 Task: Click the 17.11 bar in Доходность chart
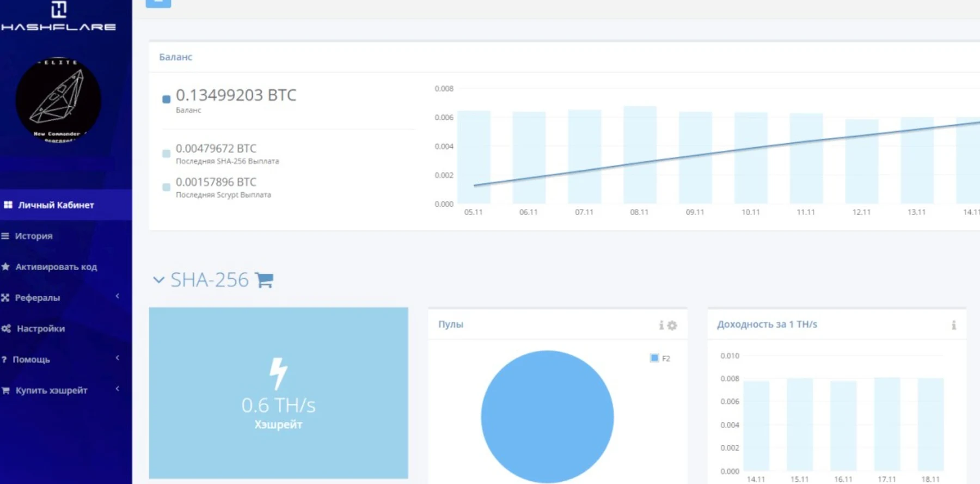(887, 424)
